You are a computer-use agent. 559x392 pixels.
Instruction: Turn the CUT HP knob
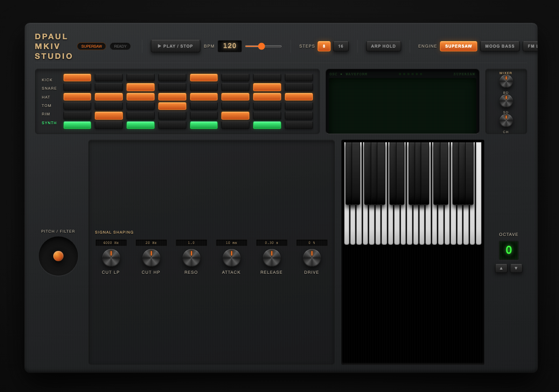(x=151, y=257)
